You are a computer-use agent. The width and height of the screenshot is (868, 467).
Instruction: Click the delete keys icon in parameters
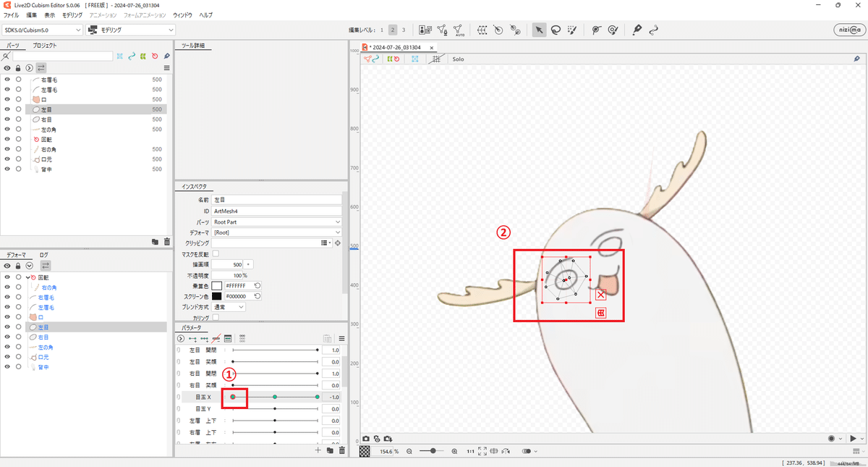pyautogui.click(x=216, y=338)
